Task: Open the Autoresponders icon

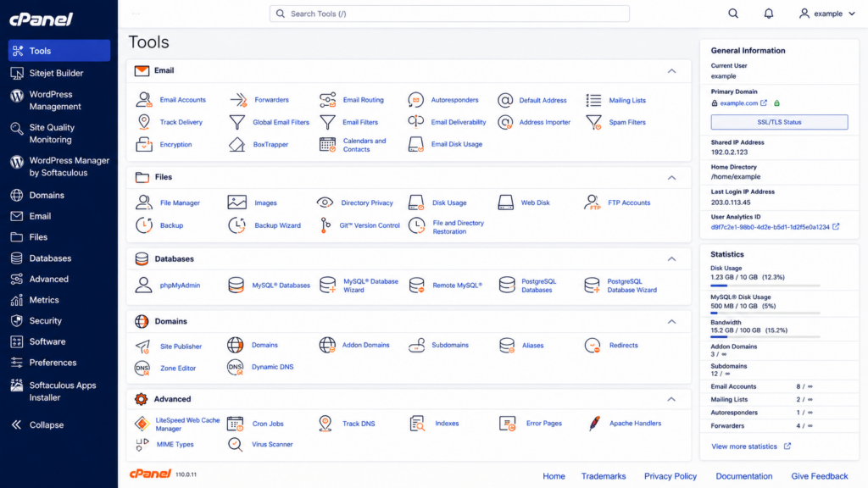Action: pyautogui.click(x=415, y=100)
